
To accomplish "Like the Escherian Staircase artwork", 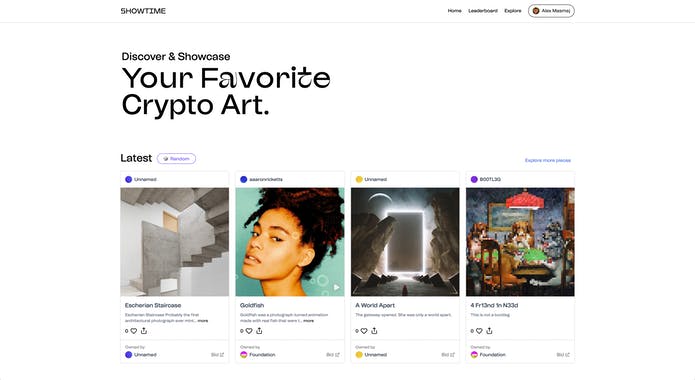I will (x=133, y=331).
